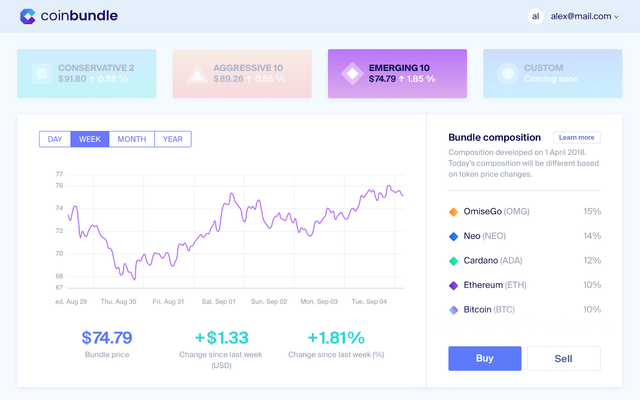Switch chart range to MONTH

132,139
